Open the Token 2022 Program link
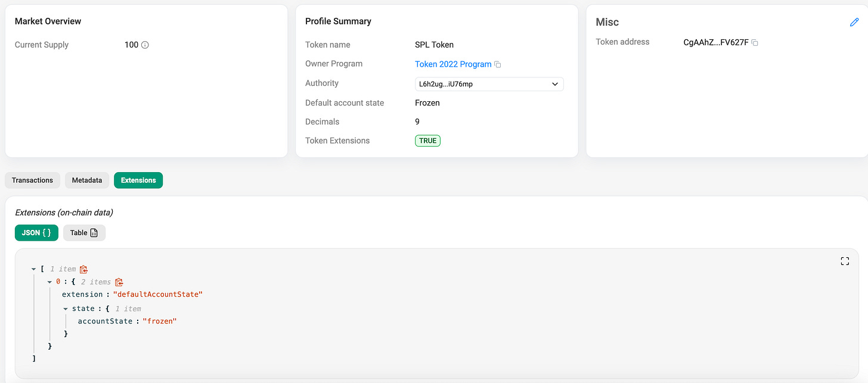 pyautogui.click(x=453, y=64)
